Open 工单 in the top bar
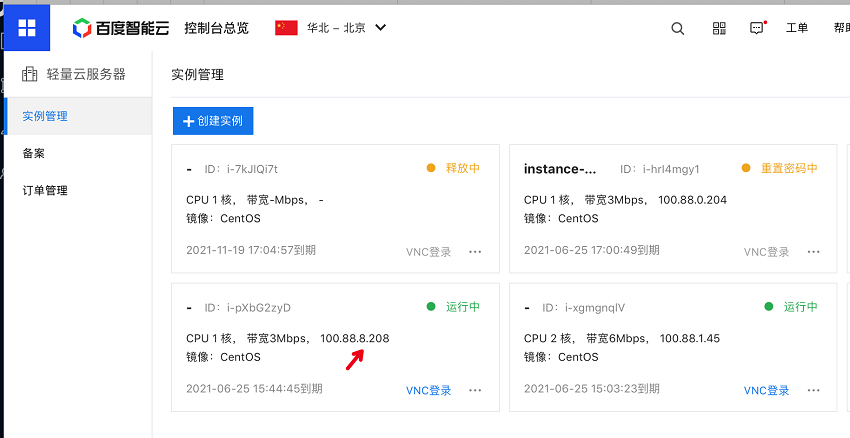The height and width of the screenshot is (438, 850). point(797,28)
